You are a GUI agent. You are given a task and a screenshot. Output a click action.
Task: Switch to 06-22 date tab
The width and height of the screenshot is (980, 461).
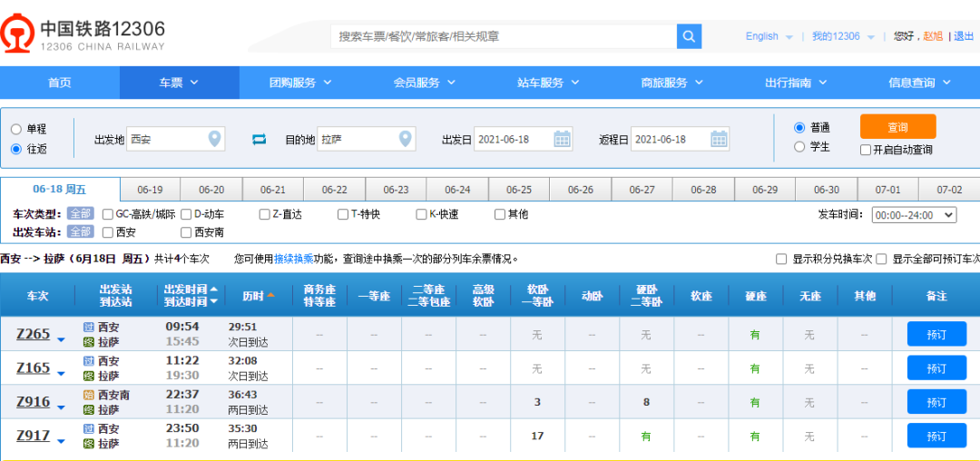pos(334,190)
